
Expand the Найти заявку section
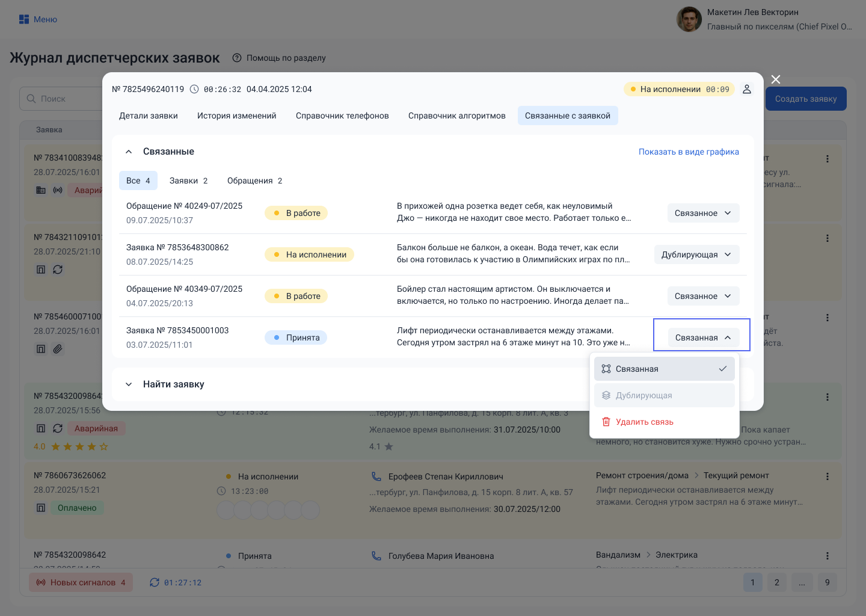coord(129,384)
